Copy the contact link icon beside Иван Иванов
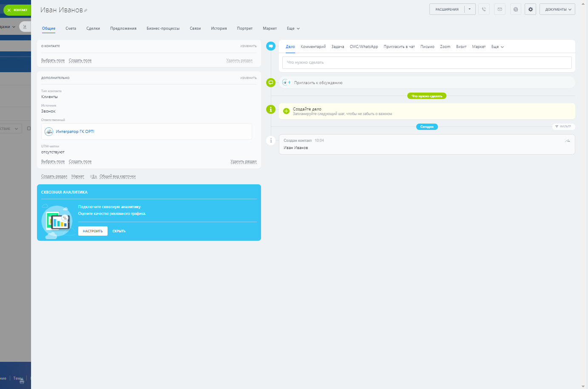Viewport: 588px width, 389px height. coord(85,11)
